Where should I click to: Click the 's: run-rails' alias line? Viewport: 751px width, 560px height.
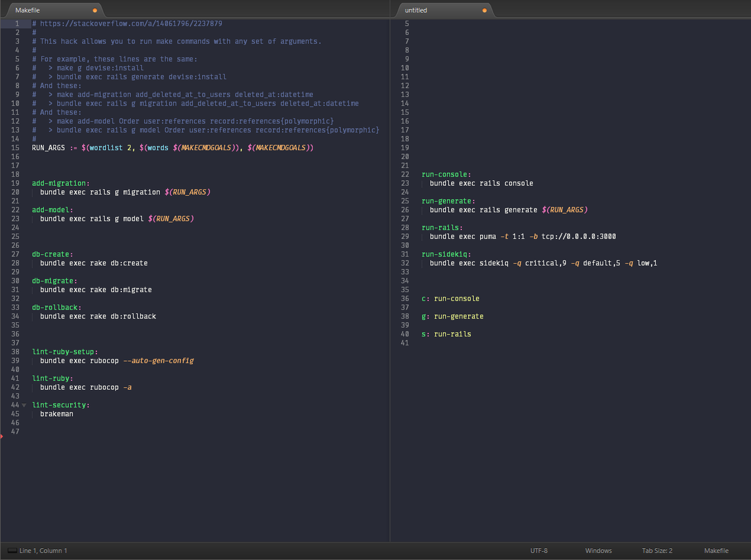(446, 334)
